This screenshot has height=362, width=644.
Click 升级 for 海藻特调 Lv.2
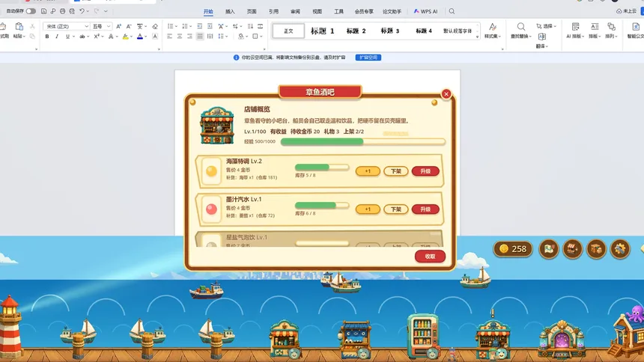pos(425,171)
